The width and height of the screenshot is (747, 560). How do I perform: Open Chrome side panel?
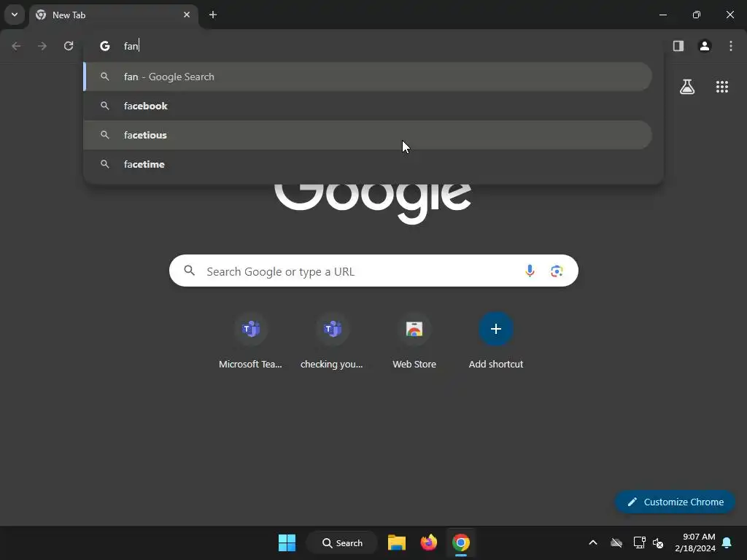[678, 46]
